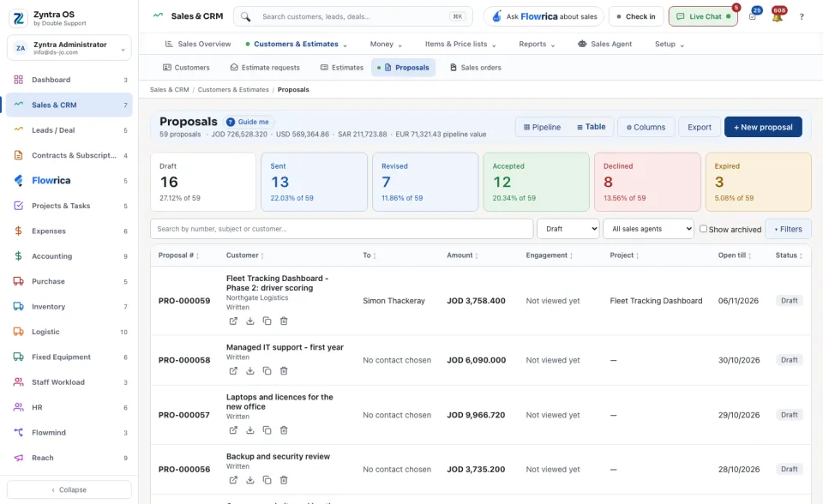The width and height of the screenshot is (823, 504).
Task: Click the Zyntra OS logo icon
Action: (18, 18)
